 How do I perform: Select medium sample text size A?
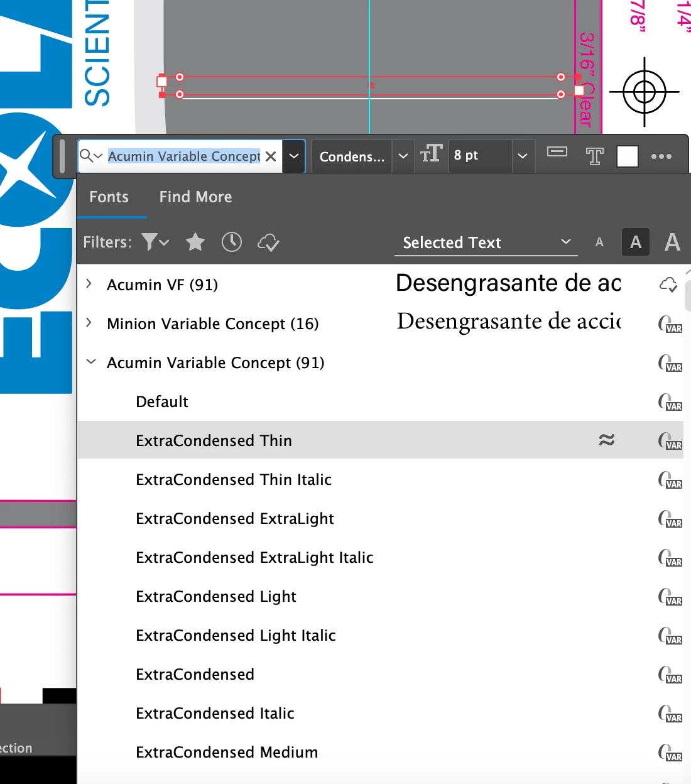pyautogui.click(x=636, y=242)
